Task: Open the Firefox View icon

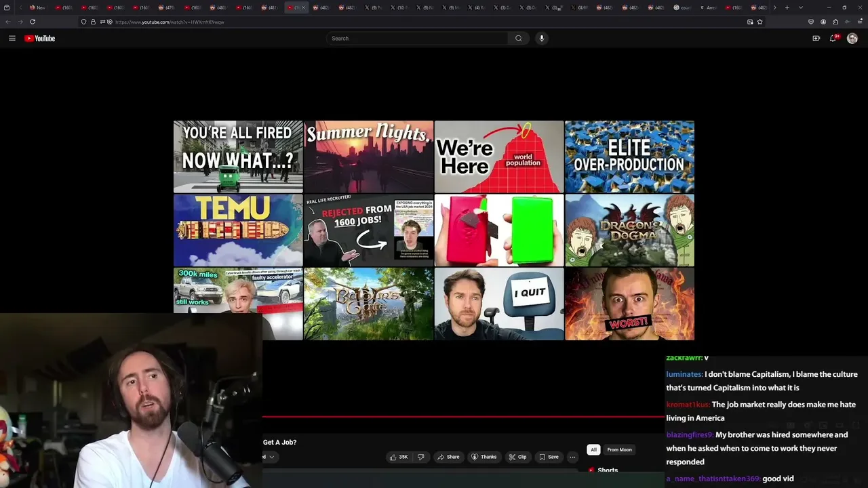Action: pos(7,7)
